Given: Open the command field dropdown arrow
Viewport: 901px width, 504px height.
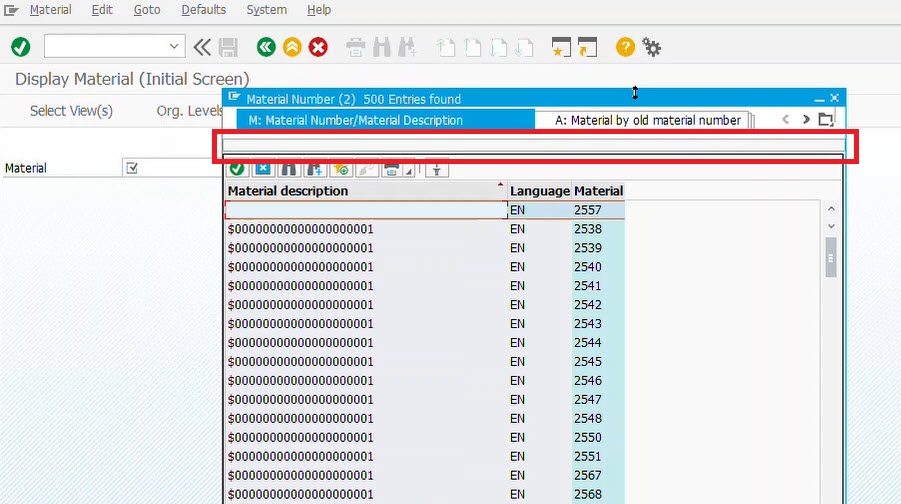Looking at the screenshot, I should (x=174, y=47).
